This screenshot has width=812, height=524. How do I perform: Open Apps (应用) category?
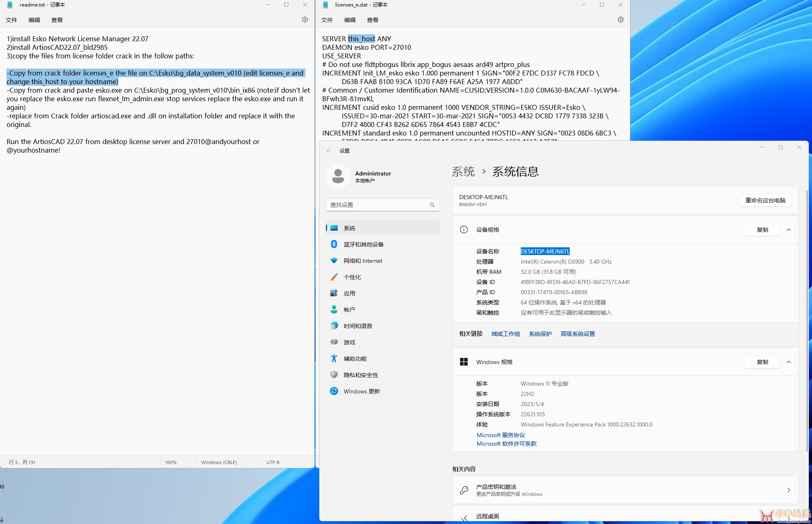(x=383, y=293)
